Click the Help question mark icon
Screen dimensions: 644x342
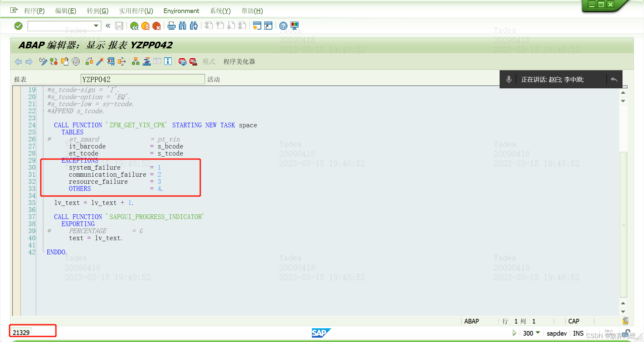(x=283, y=26)
